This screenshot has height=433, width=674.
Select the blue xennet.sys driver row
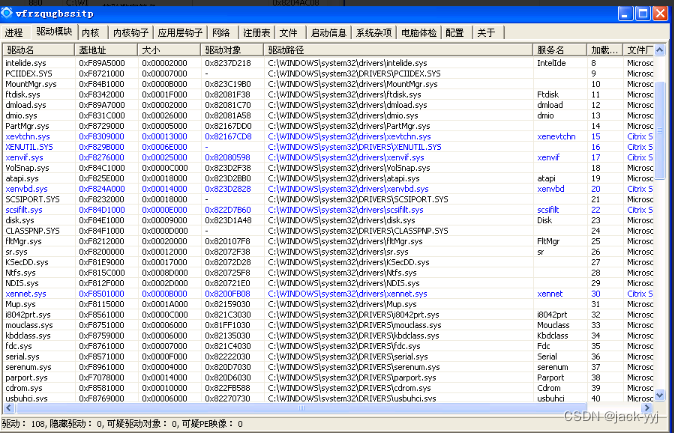pos(329,294)
